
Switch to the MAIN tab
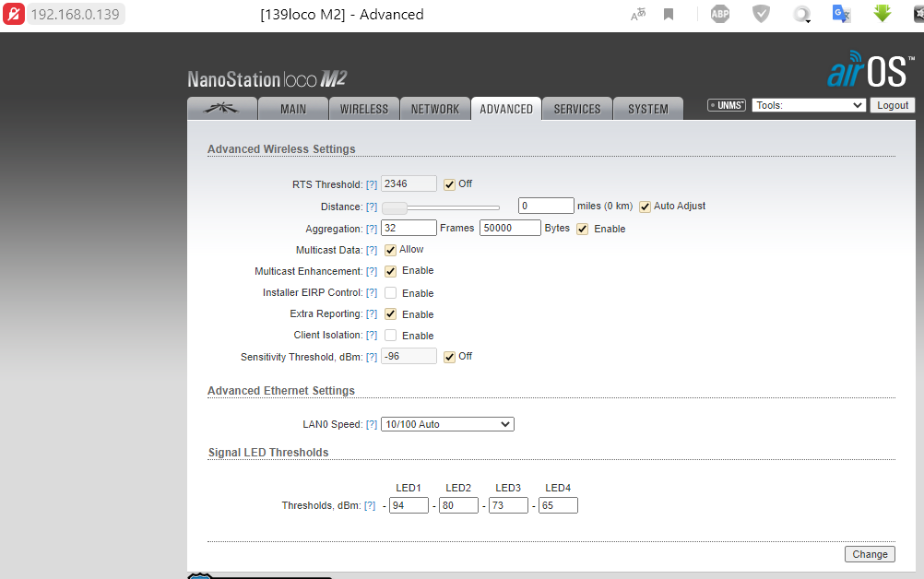pos(293,109)
